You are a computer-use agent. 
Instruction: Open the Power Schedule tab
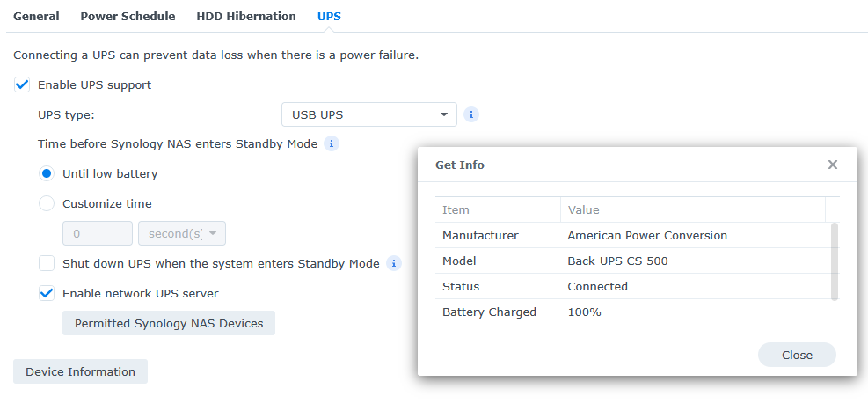128,16
